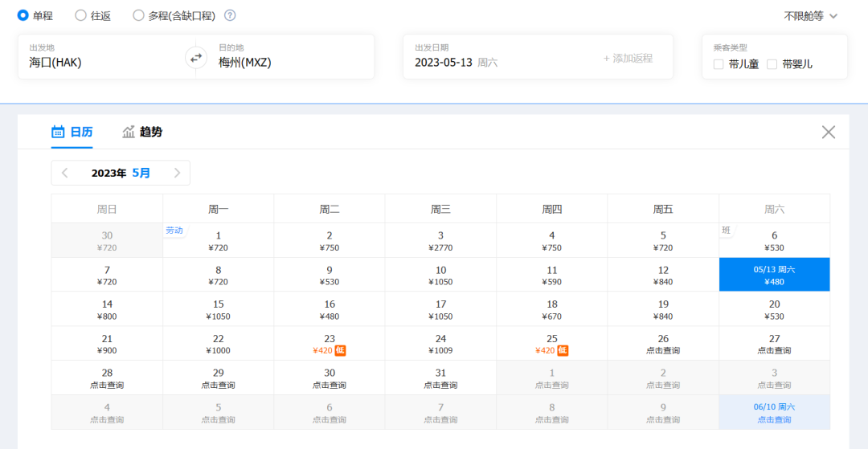Query price for May 28

pos(107,378)
